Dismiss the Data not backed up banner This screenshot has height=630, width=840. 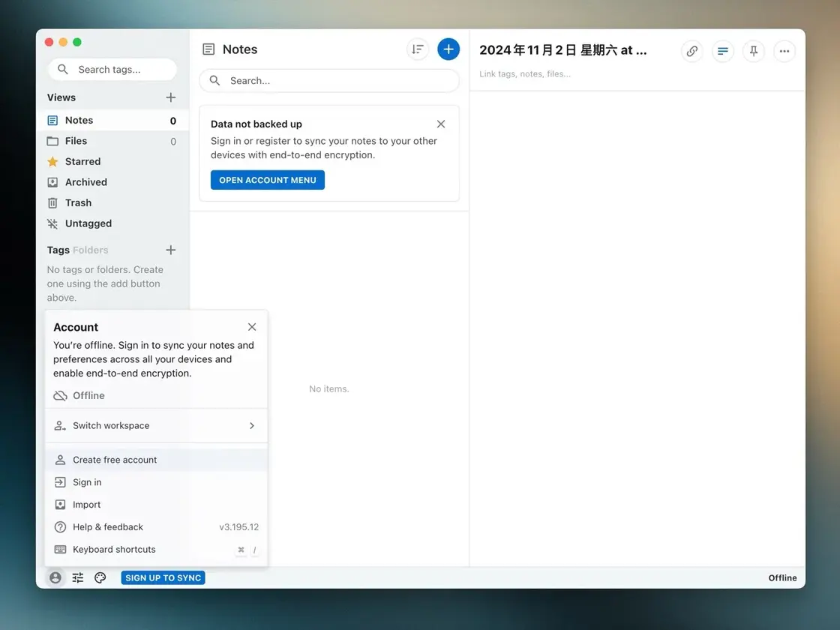coord(441,124)
